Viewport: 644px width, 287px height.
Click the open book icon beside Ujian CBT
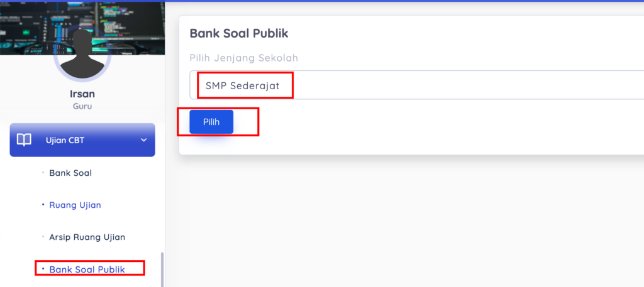pyautogui.click(x=24, y=140)
